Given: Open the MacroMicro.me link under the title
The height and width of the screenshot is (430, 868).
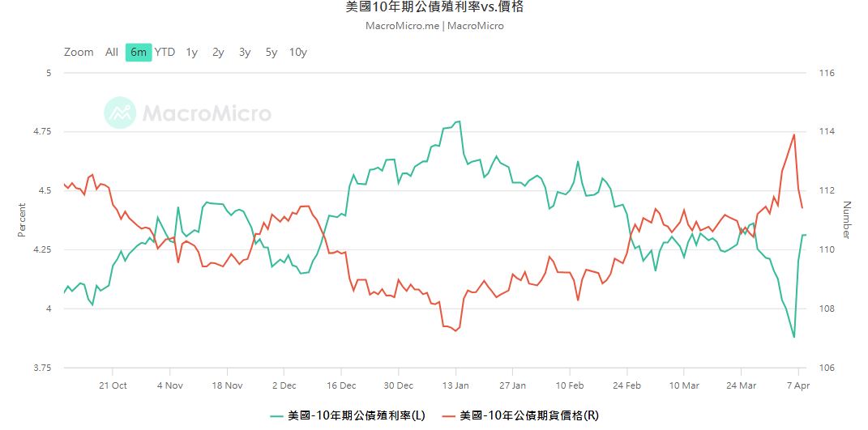Looking at the screenshot, I should coord(403,26).
